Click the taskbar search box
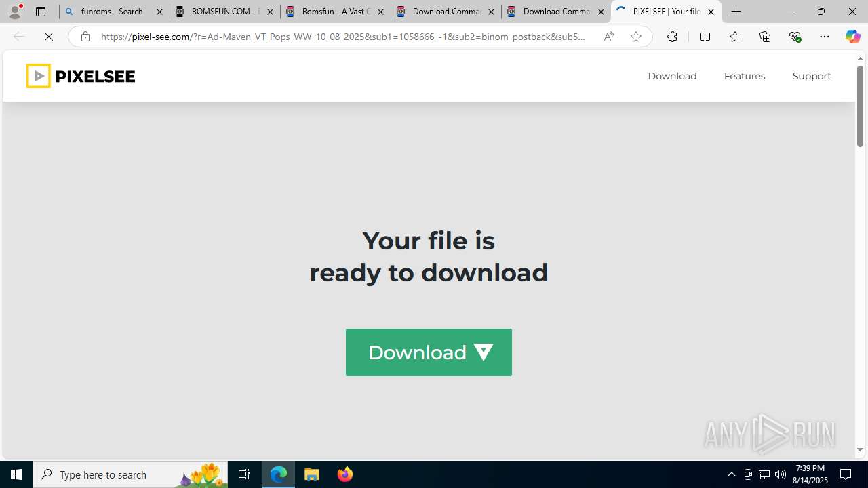The height and width of the screenshot is (488, 868). 130,474
